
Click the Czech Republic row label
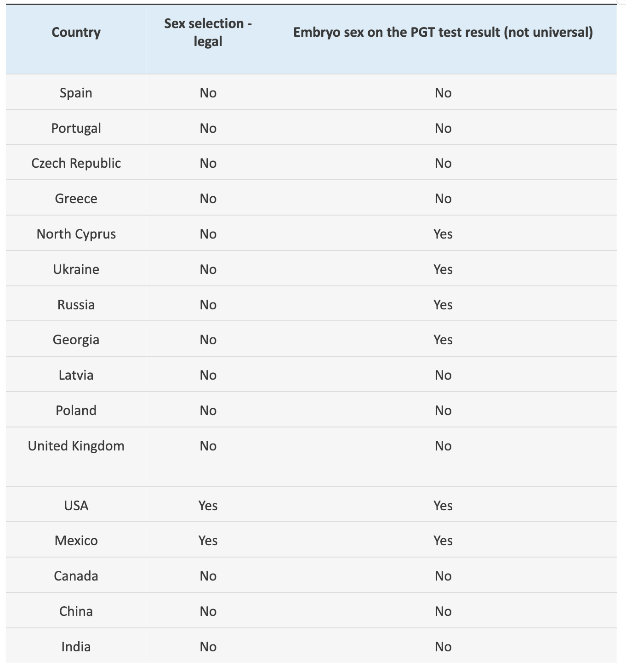76,163
